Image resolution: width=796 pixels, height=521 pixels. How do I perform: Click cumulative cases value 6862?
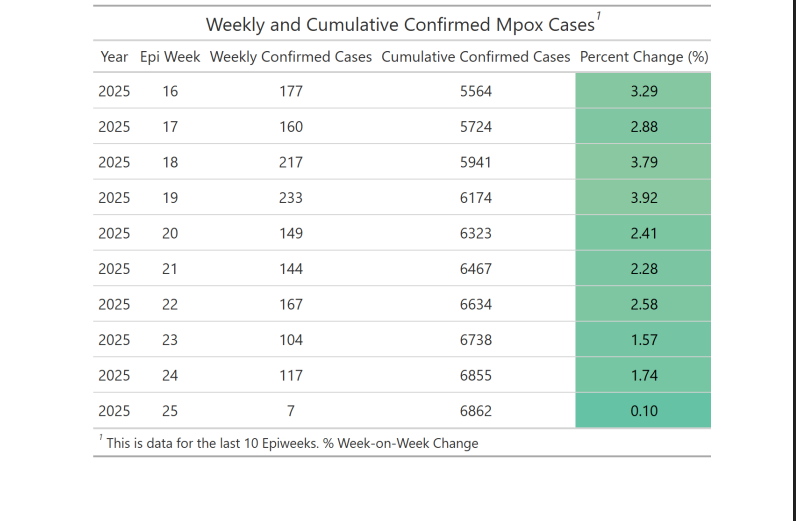(x=476, y=411)
